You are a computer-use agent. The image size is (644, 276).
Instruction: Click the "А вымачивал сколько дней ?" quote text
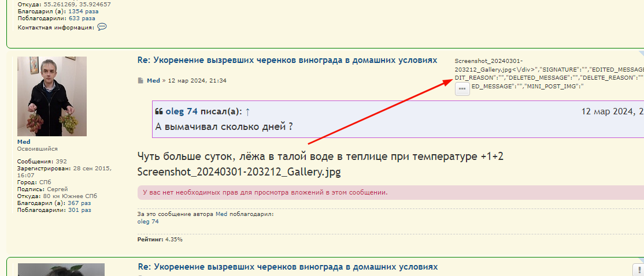[224, 126]
